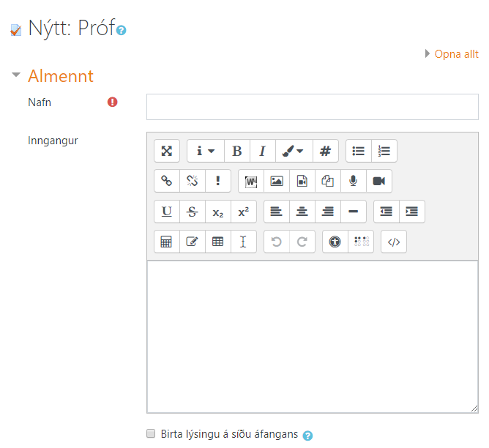This screenshot has height=448, width=489.
Task: Collapse the Almennt section
Action: point(16,75)
